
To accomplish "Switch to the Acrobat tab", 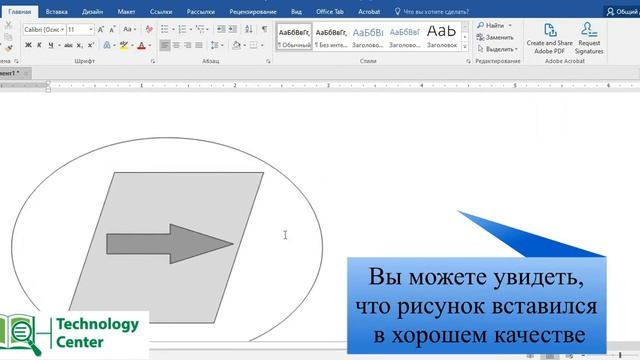I will pos(369,11).
